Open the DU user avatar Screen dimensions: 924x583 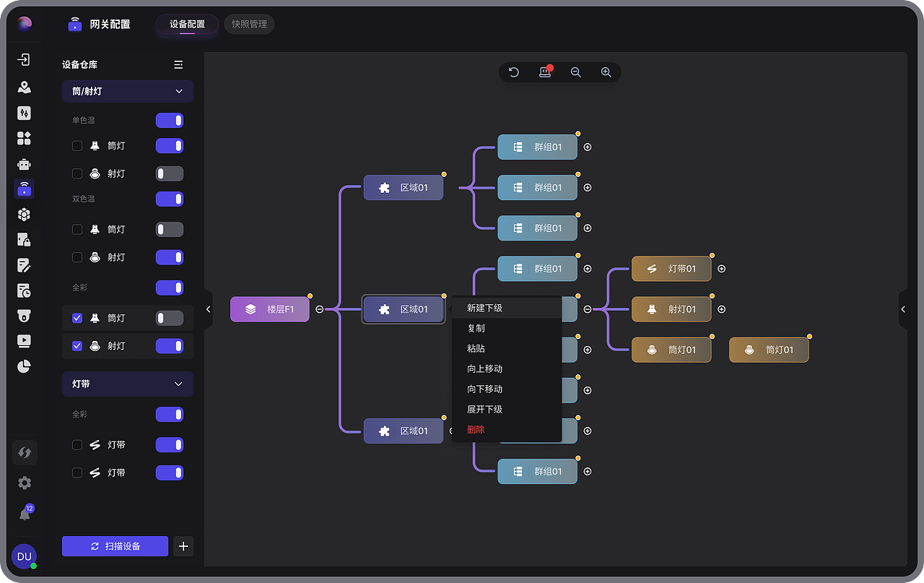tap(25, 556)
